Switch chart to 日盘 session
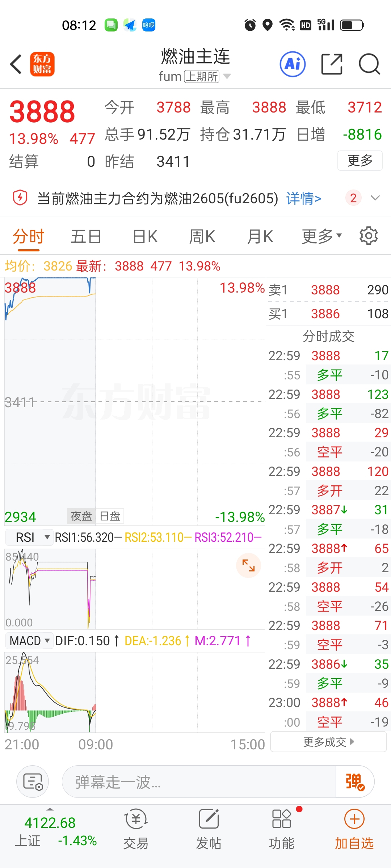 point(110,516)
